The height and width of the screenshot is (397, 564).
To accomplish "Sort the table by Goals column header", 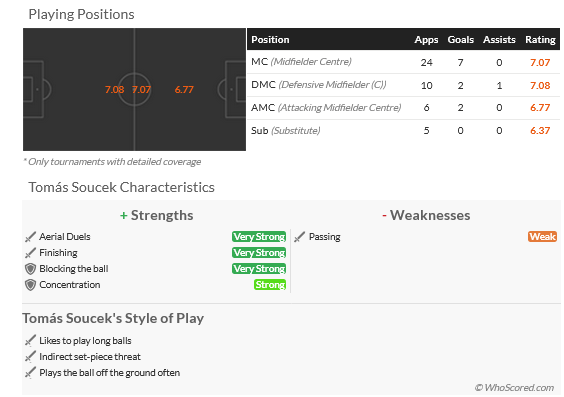I will click(460, 40).
